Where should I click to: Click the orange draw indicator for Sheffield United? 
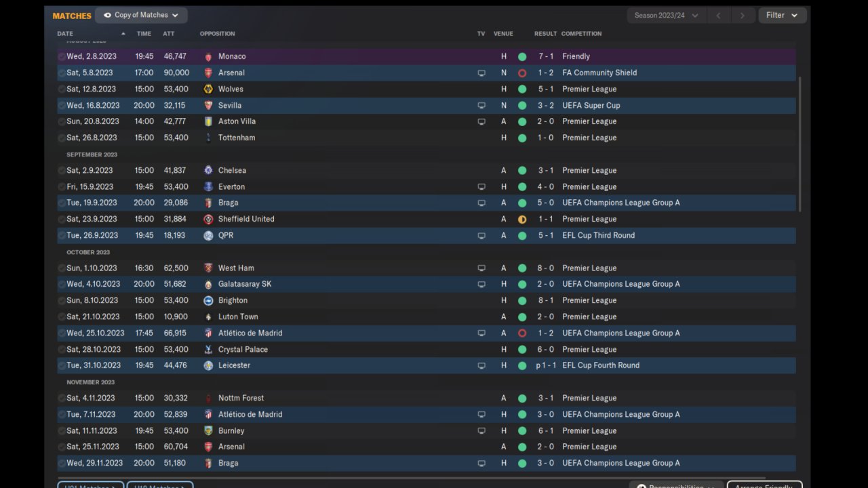coord(522,219)
